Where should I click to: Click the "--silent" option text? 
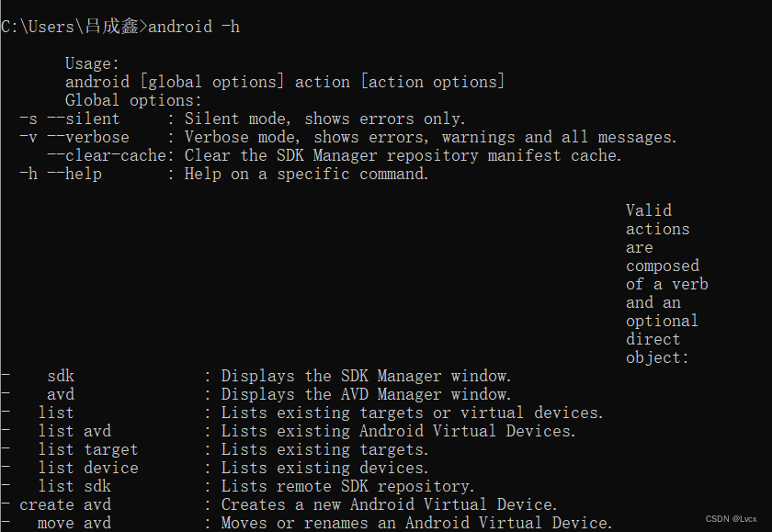click(x=84, y=119)
